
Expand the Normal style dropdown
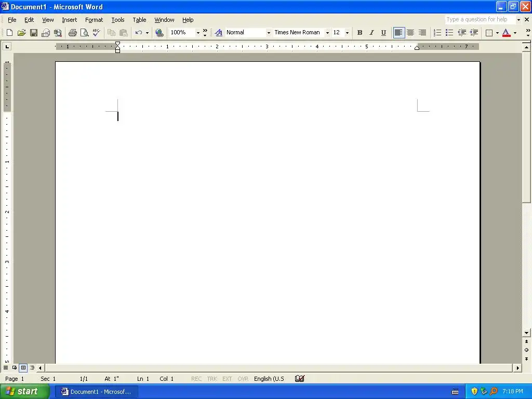pyautogui.click(x=269, y=33)
